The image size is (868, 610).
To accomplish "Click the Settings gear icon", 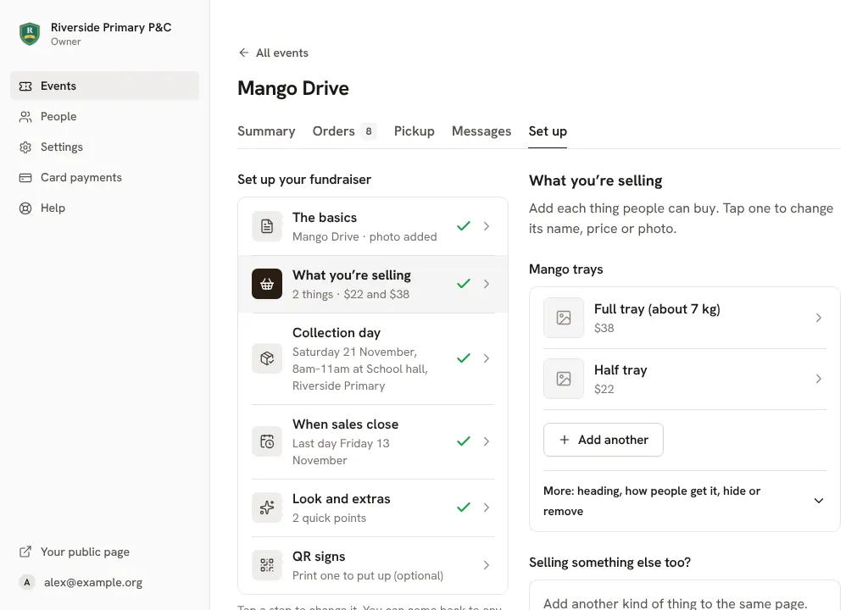I will pyautogui.click(x=25, y=147).
